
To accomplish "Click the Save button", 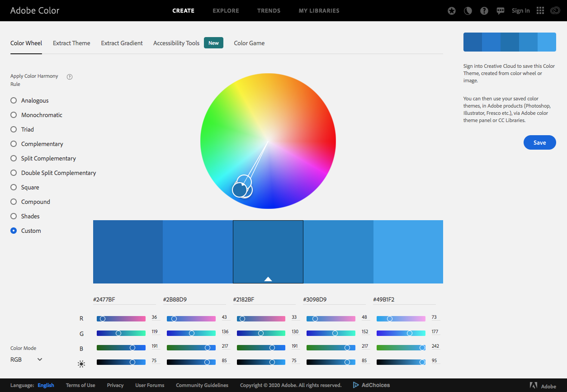I will click(x=540, y=142).
